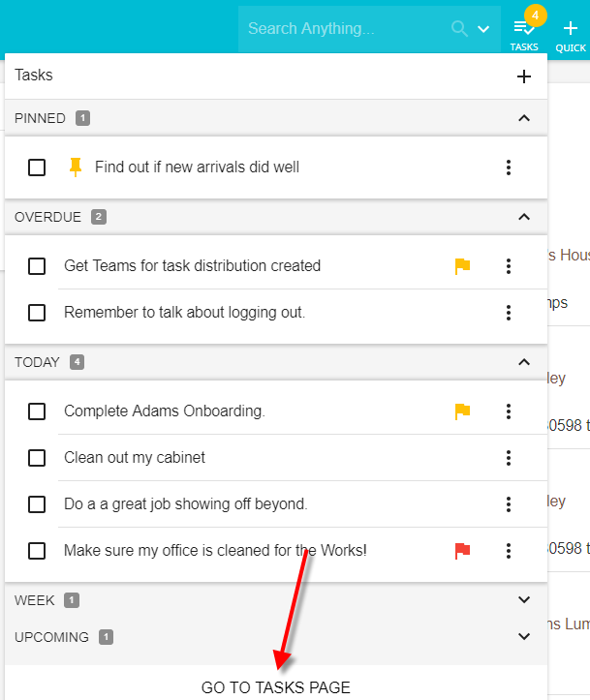The image size is (590, 700).
Task: Open the search options dropdown arrow
Action: point(484,29)
